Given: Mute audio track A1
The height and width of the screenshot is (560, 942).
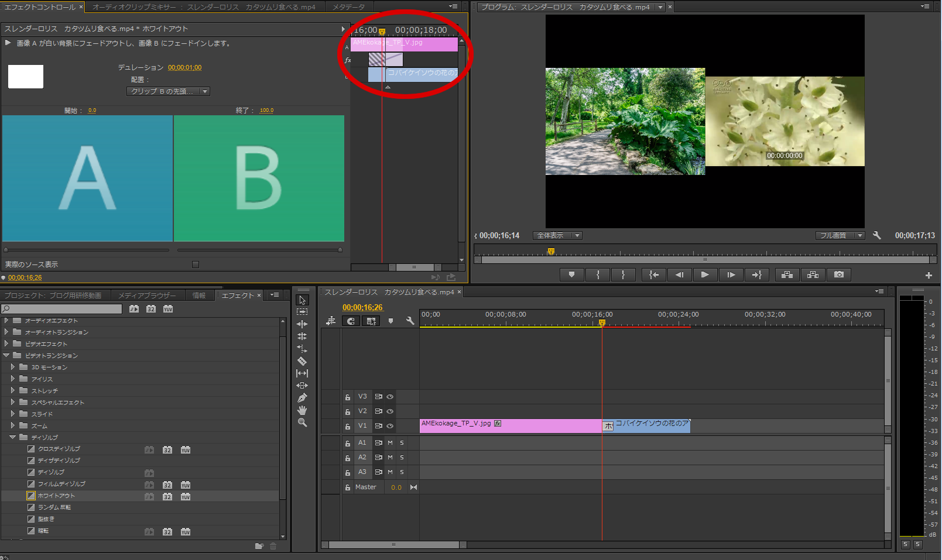Looking at the screenshot, I should coord(390,443).
